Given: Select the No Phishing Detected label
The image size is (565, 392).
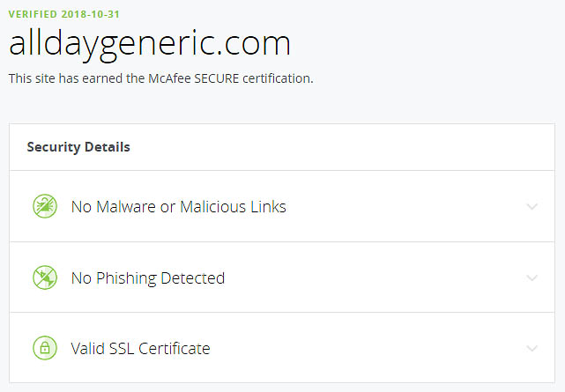Looking at the screenshot, I should pyautogui.click(x=148, y=277).
